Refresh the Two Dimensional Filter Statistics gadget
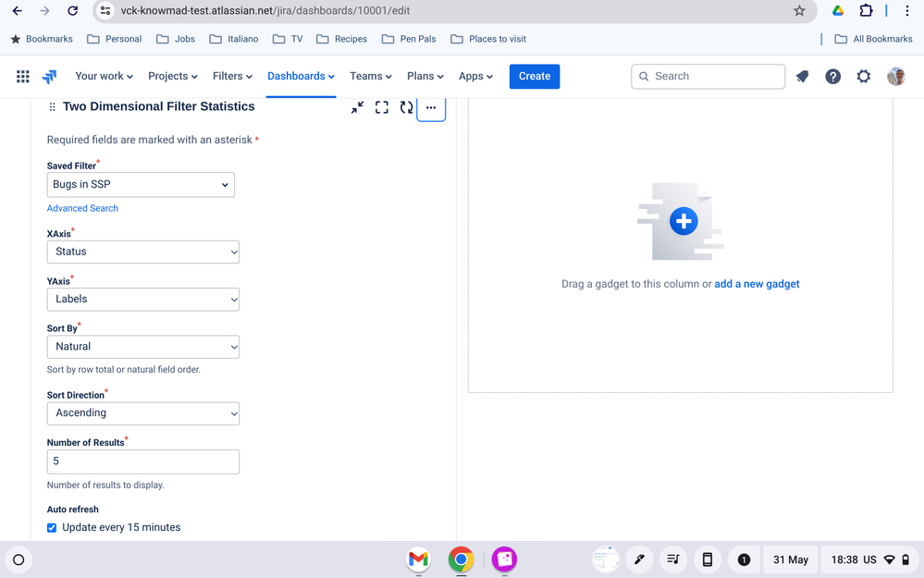This screenshot has width=924, height=578. pos(406,107)
